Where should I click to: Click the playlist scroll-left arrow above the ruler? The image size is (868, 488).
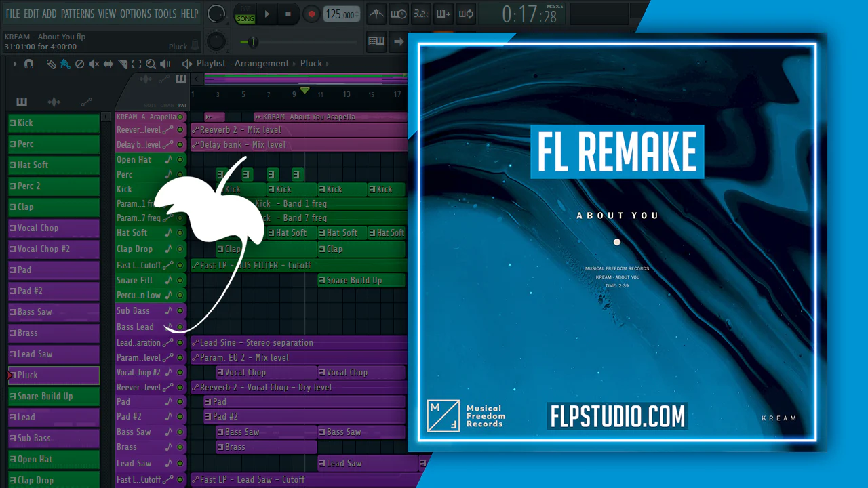(198, 79)
